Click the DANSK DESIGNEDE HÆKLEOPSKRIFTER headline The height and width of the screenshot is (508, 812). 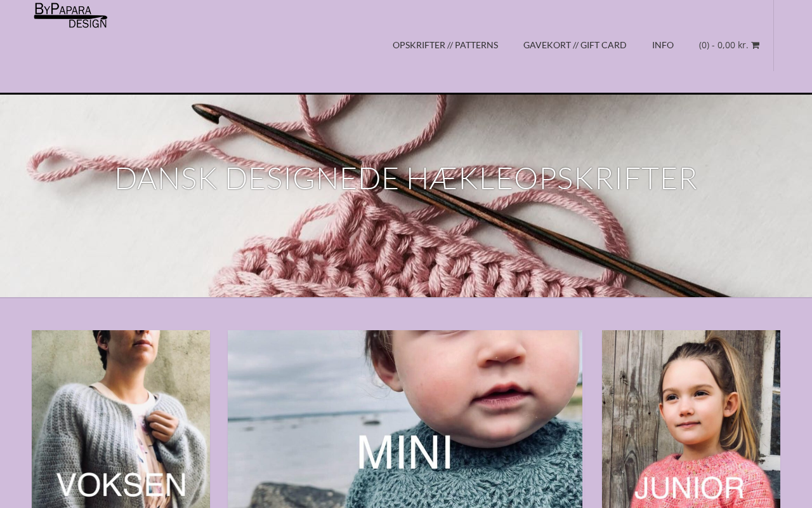click(x=406, y=178)
